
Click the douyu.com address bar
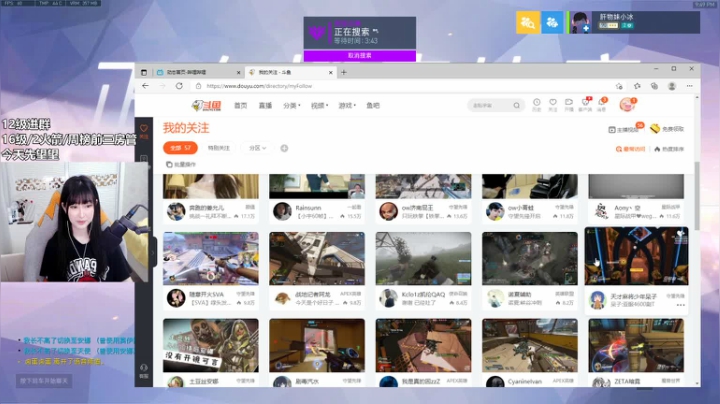coord(404,86)
